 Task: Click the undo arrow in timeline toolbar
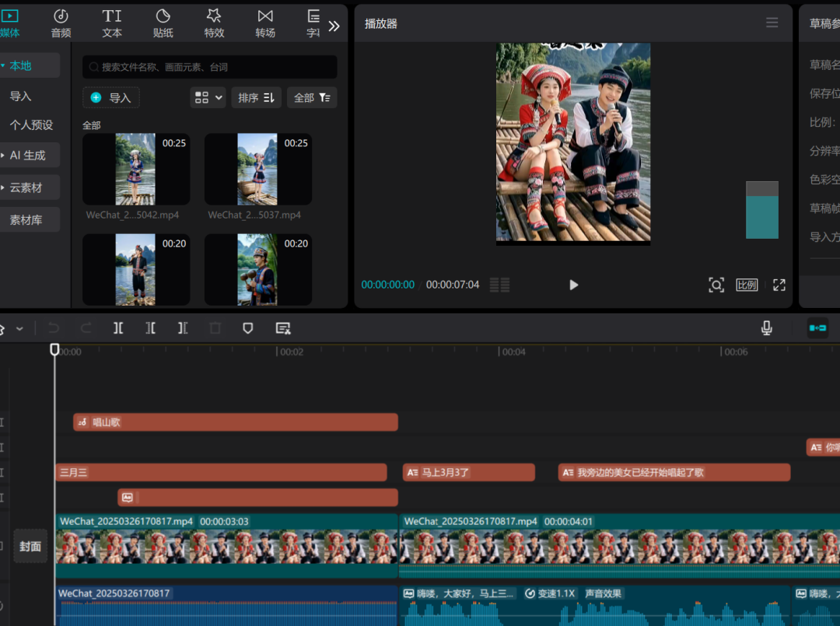(54, 328)
